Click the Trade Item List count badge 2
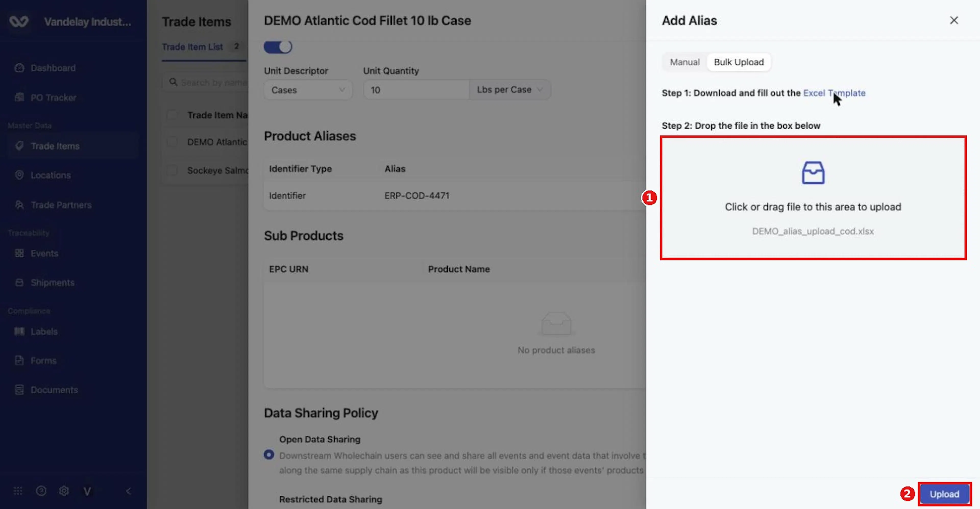Image resolution: width=980 pixels, height=509 pixels. point(237,46)
